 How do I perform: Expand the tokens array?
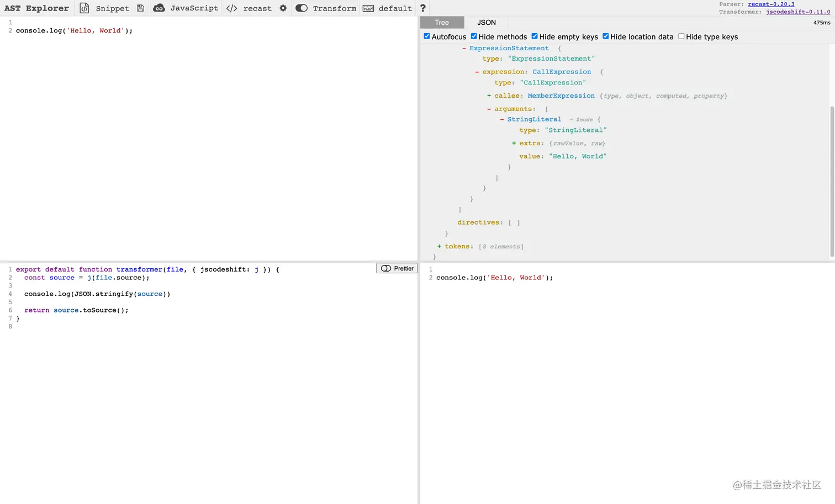pos(440,247)
